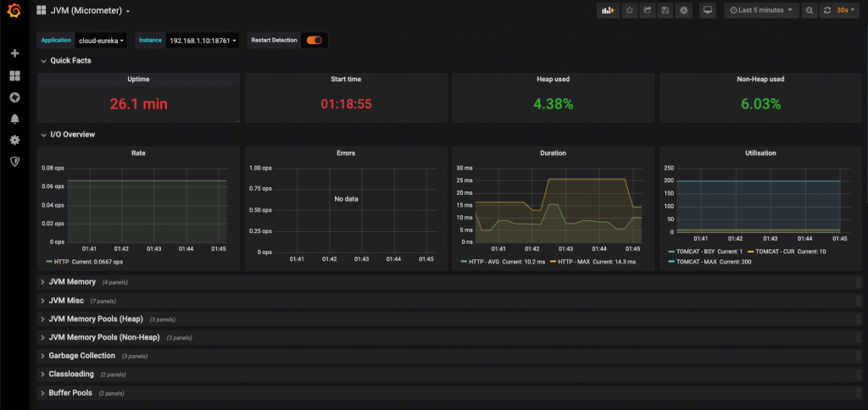Grab drag handle of Garbage Collection row
This screenshot has height=410, width=868.
[x=859, y=356]
